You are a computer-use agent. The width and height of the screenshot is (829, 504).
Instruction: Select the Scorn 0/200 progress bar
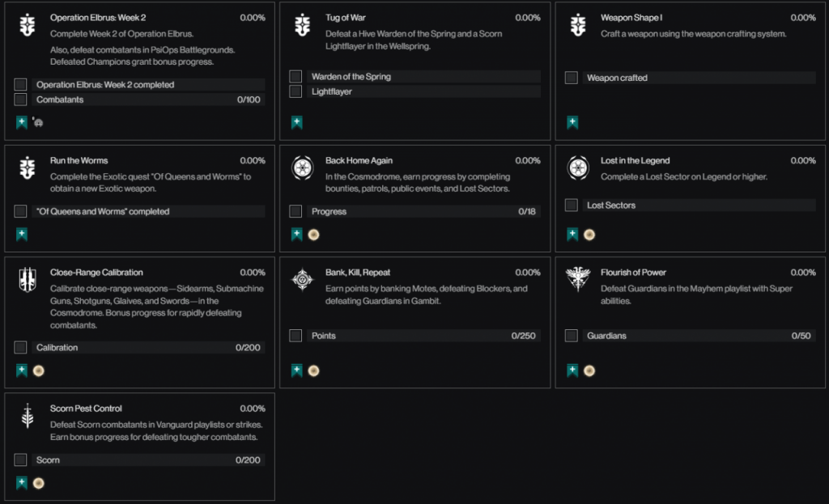[x=148, y=460]
